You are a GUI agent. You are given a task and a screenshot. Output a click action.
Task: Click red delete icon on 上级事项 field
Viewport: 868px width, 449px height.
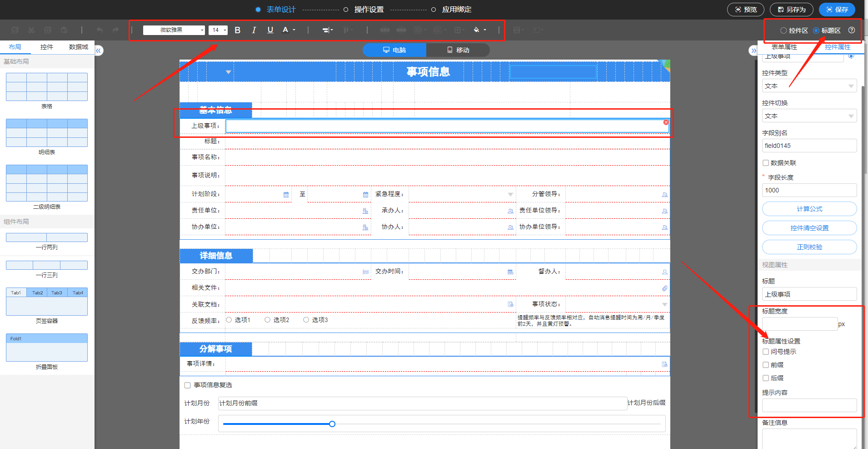coord(666,122)
